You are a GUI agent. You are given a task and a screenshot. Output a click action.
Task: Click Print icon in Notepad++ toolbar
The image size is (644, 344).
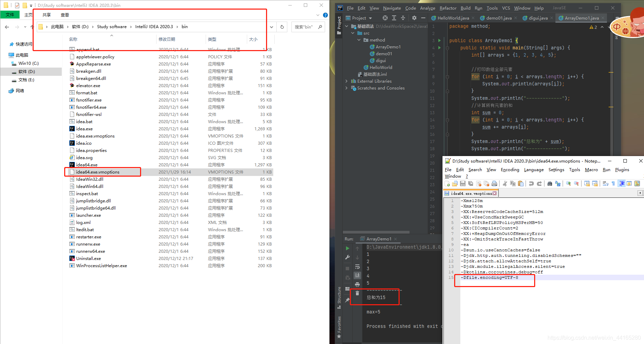(x=494, y=184)
